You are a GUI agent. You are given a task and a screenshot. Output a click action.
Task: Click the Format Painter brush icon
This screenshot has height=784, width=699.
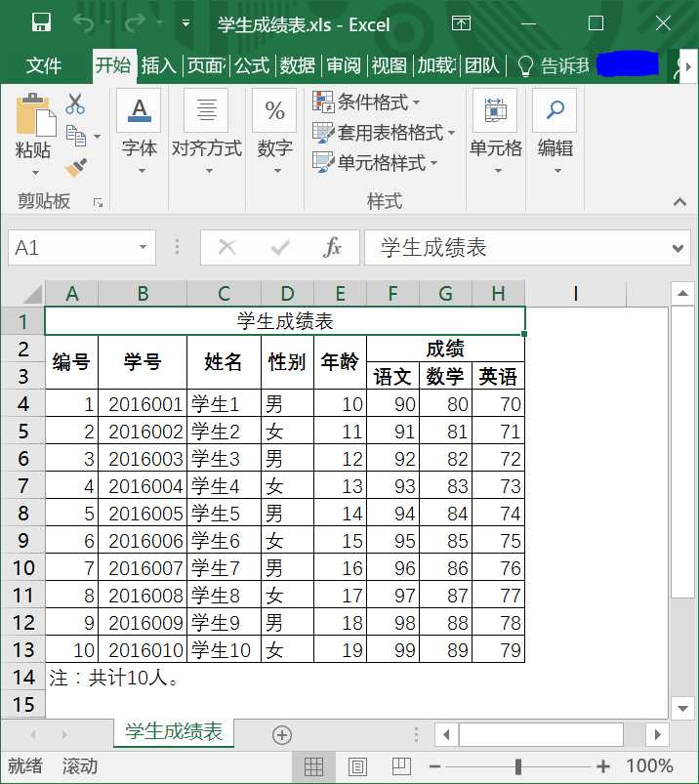pyautogui.click(x=76, y=168)
